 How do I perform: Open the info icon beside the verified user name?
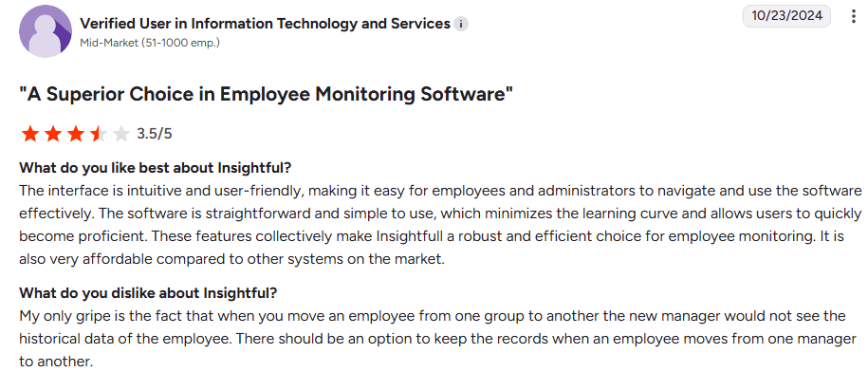click(461, 24)
